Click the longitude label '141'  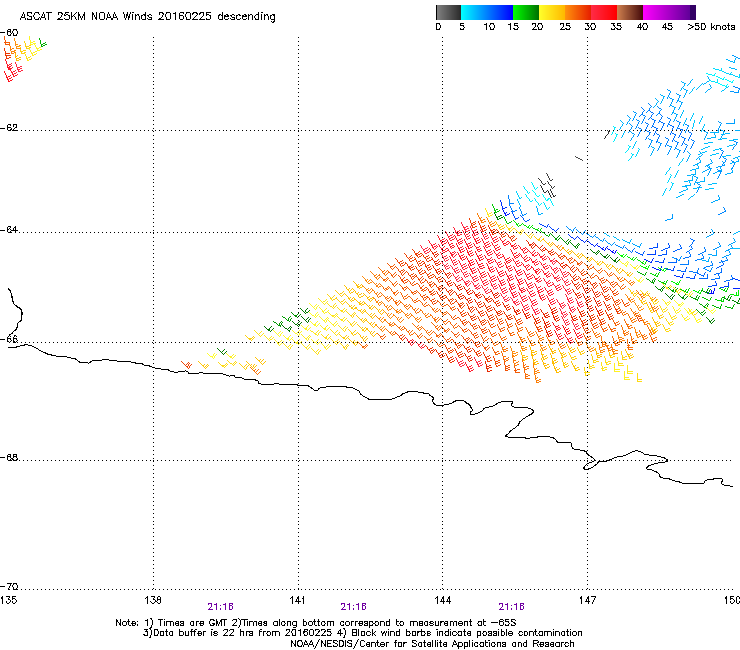pyautogui.click(x=297, y=600)
